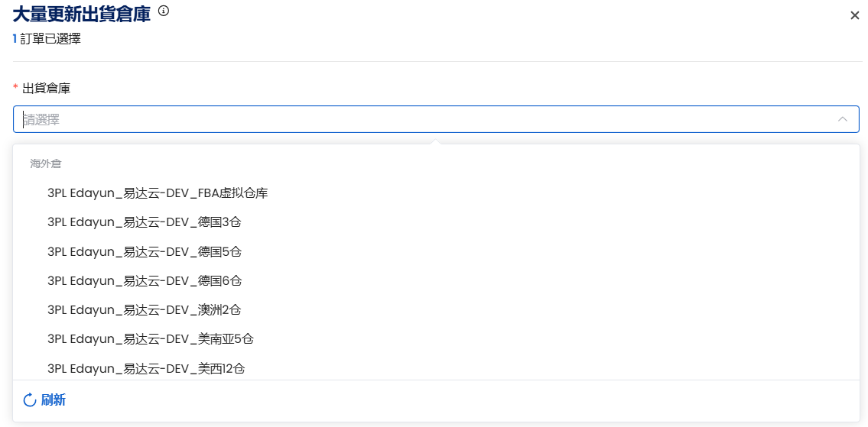Choose the 澳洲2仓 warehouse option
868x427 pixels.
tap(436, 309)
